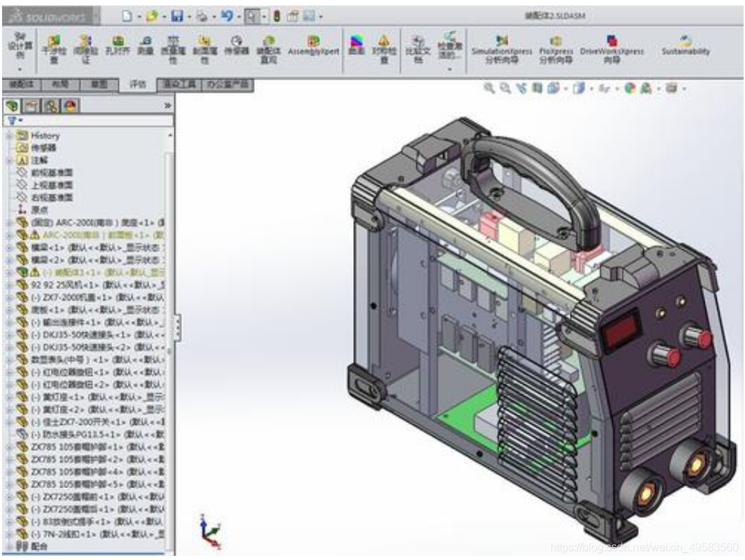Click the Rebuild traffic light icon

[x=276, y=16]
